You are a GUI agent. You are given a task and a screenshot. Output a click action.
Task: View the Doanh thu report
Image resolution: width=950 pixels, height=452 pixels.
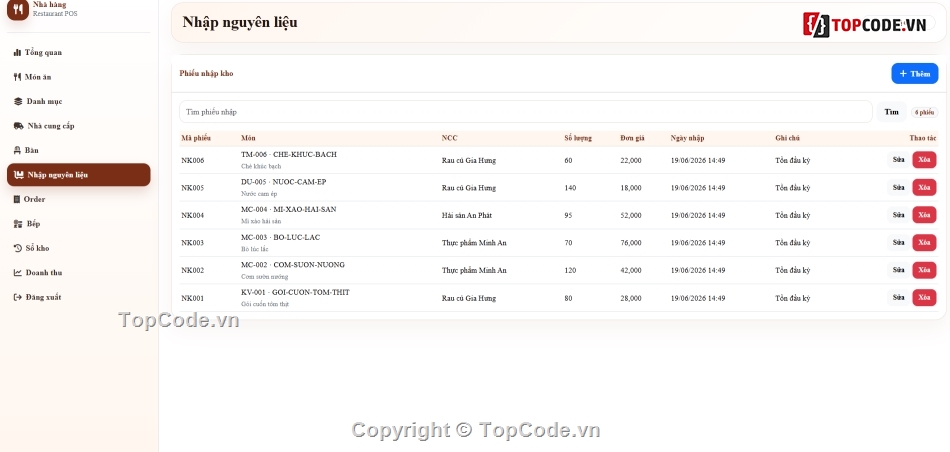coord(79,273)
